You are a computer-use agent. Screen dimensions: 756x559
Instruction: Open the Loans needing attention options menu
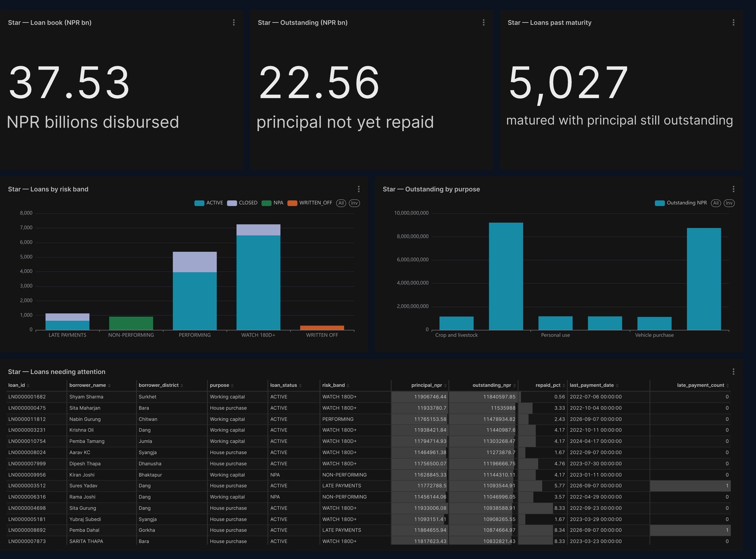pos(733,372)
